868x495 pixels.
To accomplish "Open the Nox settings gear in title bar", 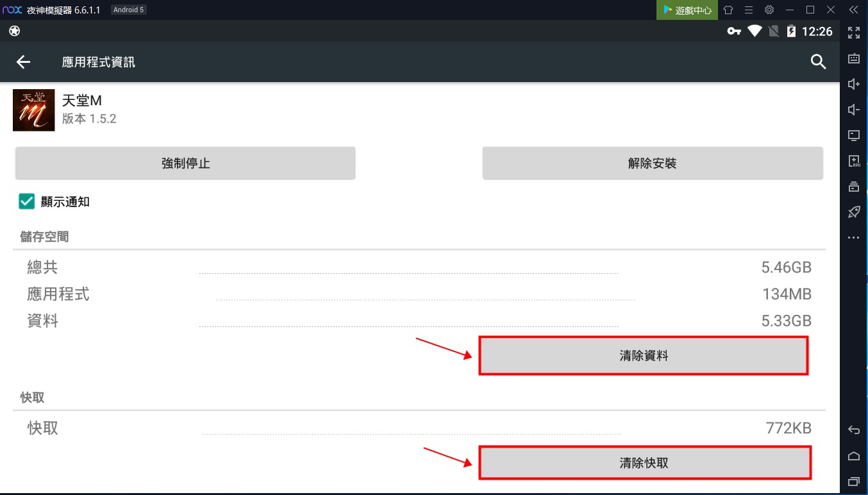I will point(769,10).
